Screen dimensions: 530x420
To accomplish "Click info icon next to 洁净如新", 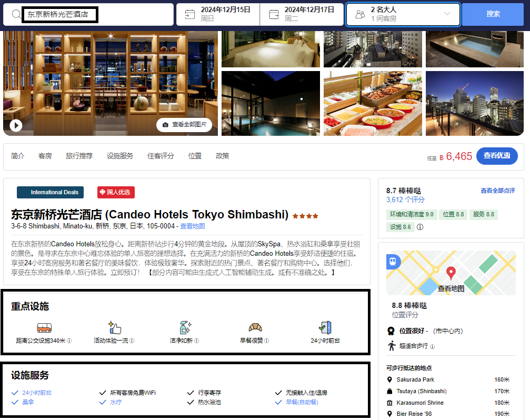I will tap(196, 341).
